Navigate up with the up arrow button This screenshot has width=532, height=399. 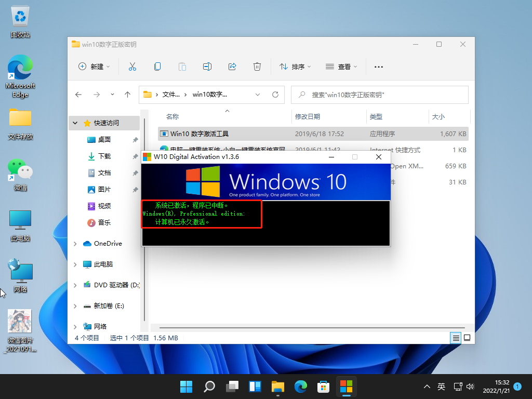(x=127, y=95)
